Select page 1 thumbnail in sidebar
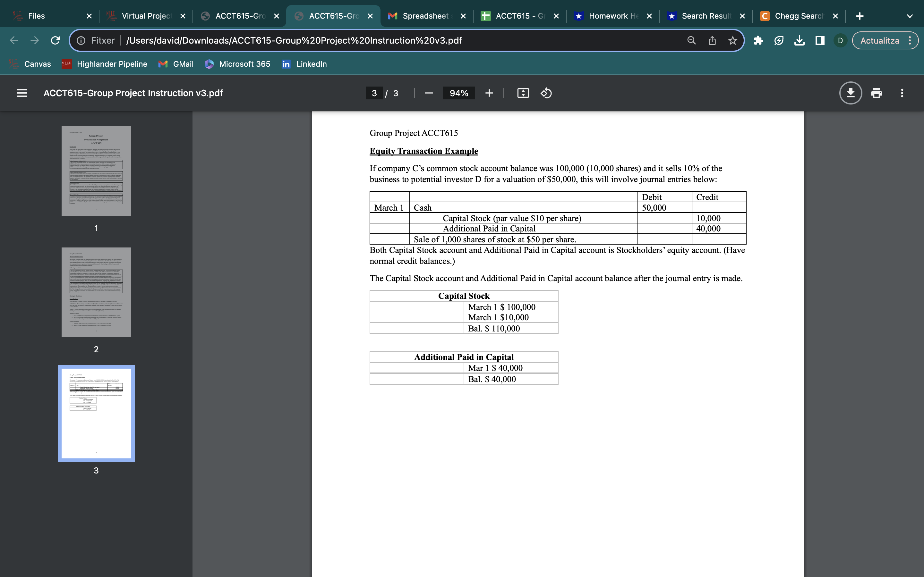 click(96, 171)
